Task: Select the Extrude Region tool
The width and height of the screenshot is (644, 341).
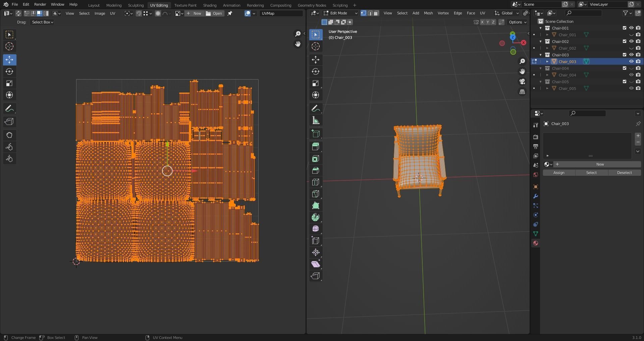Action: pyautogui.click(x=316, y=147)
